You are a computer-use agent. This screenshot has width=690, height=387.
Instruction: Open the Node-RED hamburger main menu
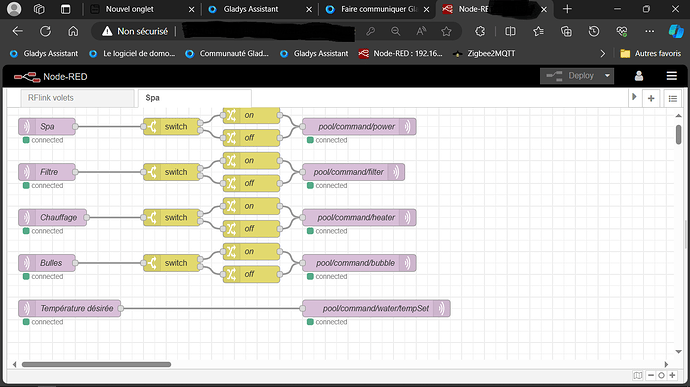(672, 76)
